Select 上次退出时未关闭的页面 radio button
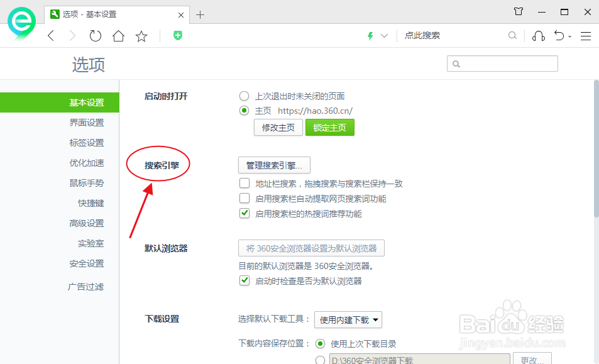This screenshot has width=599, height=364. click(244, 96)
